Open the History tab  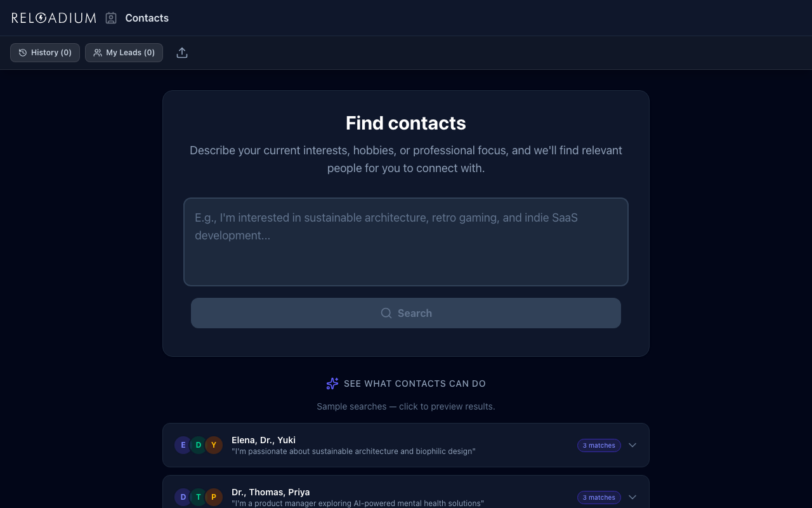tap(45, 53)
